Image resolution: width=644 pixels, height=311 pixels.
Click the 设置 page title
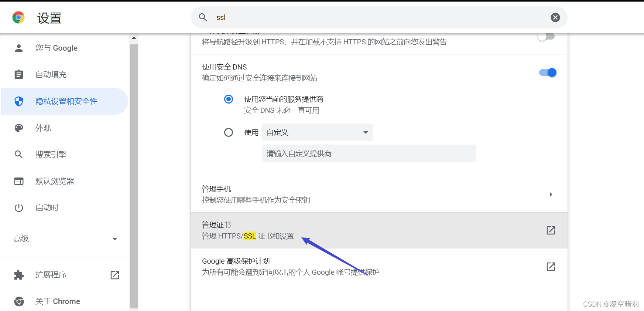[x=49, y=18]
